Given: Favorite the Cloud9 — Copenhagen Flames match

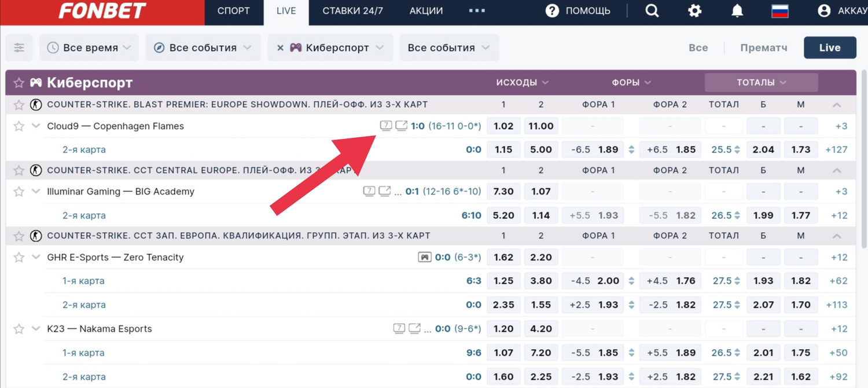Looking at the screenshot, I should [x=19, y=126].
